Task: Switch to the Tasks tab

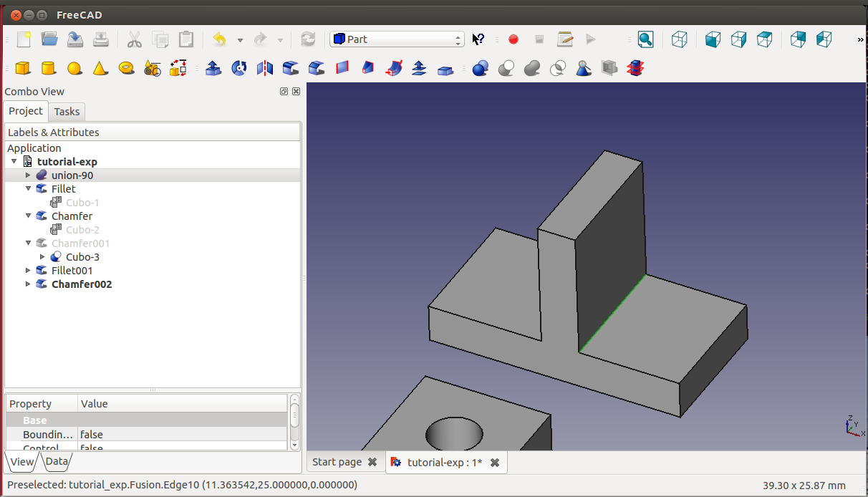Action: click(x=67, y=112)
